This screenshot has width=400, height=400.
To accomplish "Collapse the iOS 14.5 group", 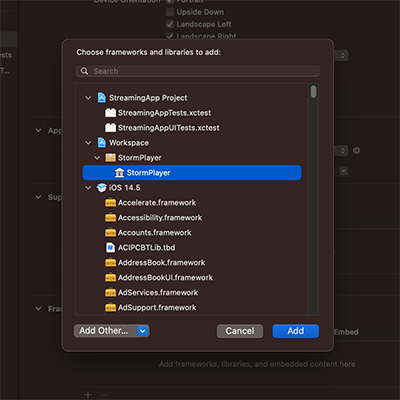I will click(88, 188).
